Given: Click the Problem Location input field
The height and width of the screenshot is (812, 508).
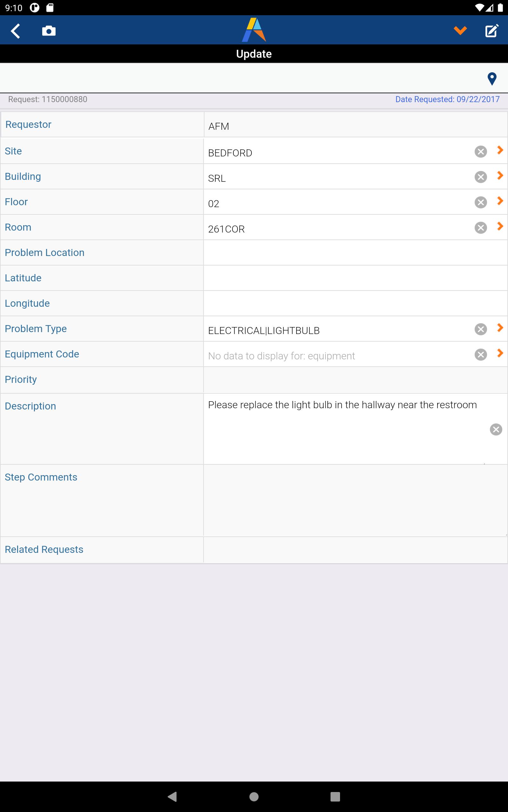Looking at the screenshot, I should [355, 253].
